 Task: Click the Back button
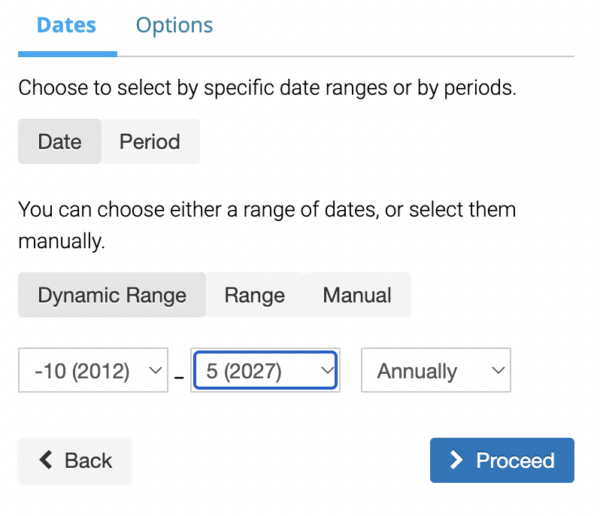75,461
